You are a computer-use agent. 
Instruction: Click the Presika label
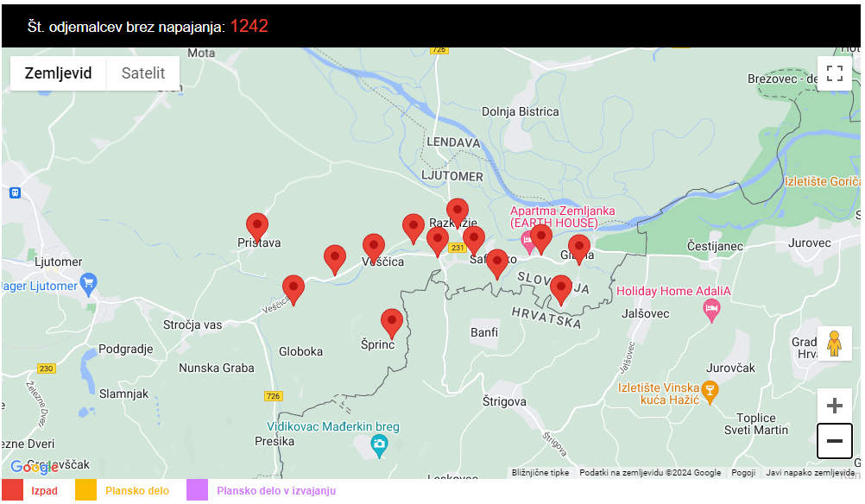[x=275, y=441]
